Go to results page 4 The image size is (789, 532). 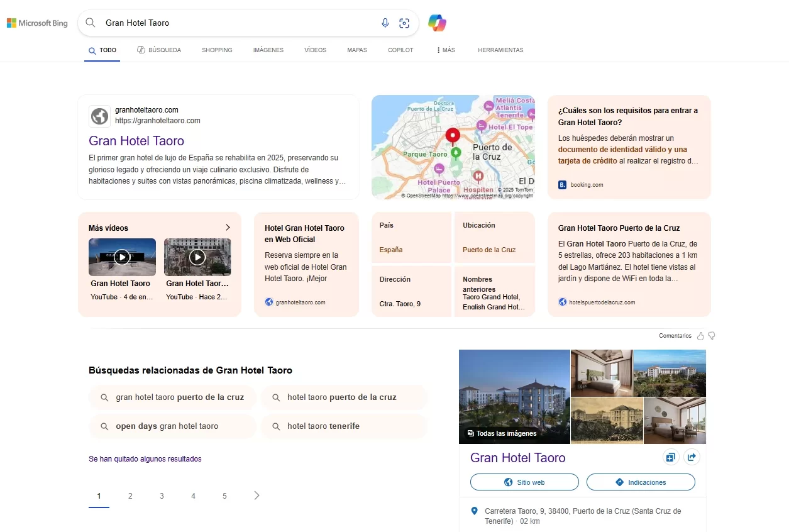coord(193,496)
